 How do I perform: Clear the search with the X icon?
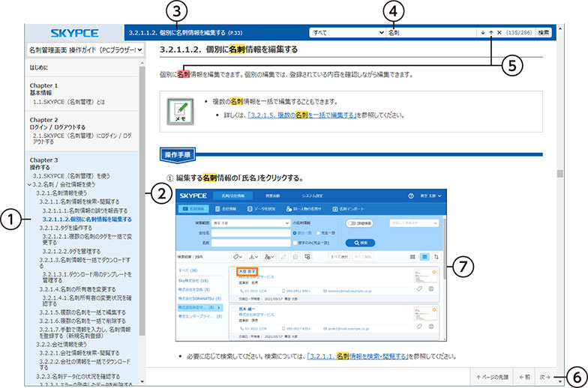coord(499,33)
